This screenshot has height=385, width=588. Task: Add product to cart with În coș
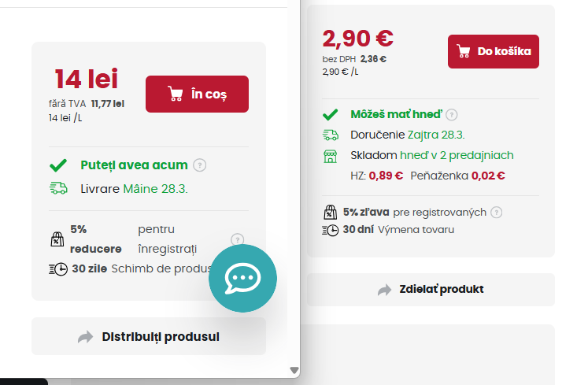click(x=197, y=94)
